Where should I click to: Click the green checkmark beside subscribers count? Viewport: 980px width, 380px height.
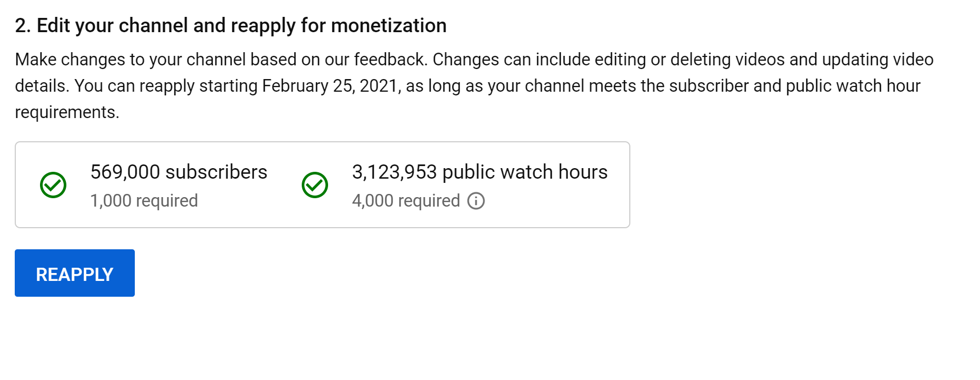coord(53,185)
